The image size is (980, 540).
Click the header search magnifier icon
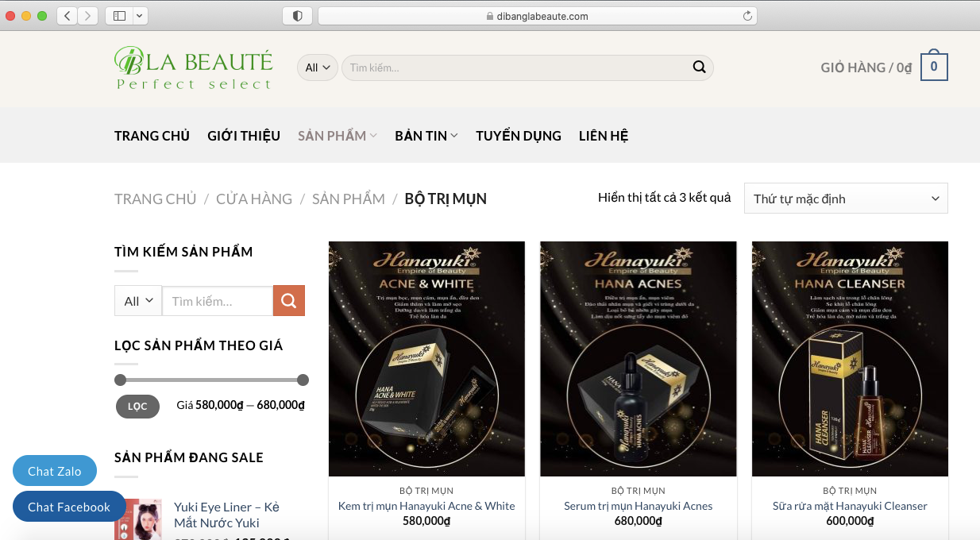point(699,67)
